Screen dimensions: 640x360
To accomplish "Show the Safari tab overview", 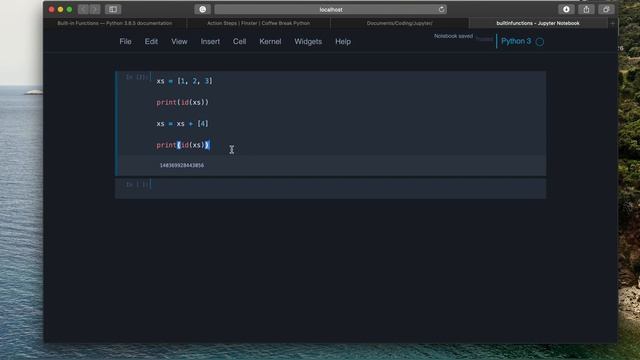I will click(606, 9).
